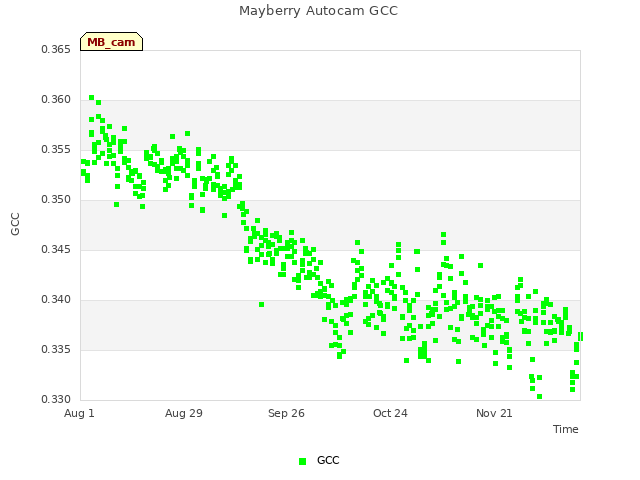
Task: Click the GCC legend label
Action: coord(328,460)
